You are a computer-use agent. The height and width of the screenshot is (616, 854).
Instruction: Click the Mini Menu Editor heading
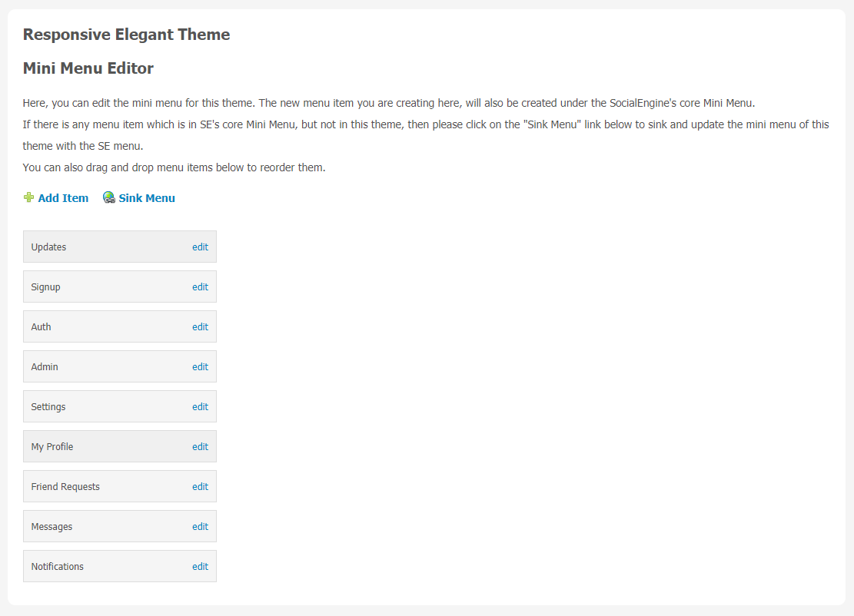(x=88, y=68)
